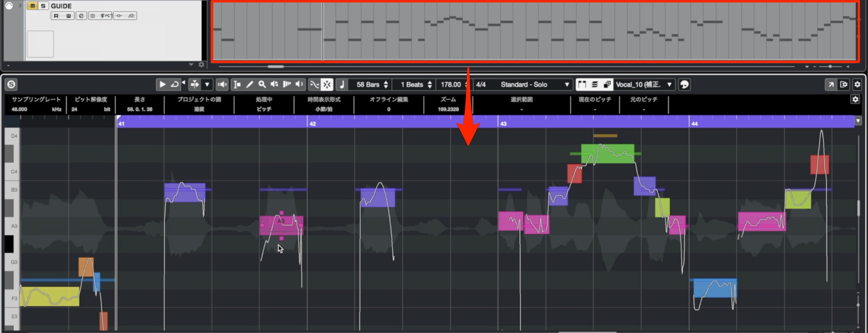Select the green pitch segment near D4
This screenshot has width=868, height=333.
[x=608, y=154]
